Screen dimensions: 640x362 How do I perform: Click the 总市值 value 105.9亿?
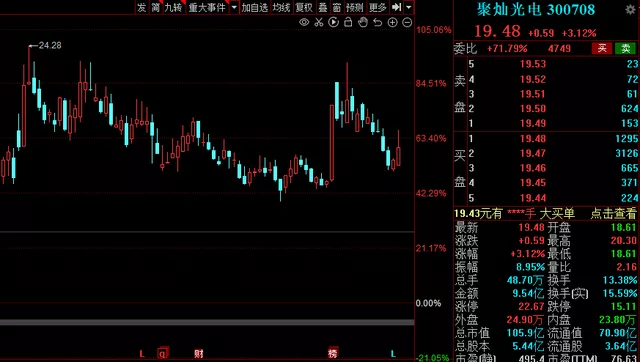(x=525, y=333)
